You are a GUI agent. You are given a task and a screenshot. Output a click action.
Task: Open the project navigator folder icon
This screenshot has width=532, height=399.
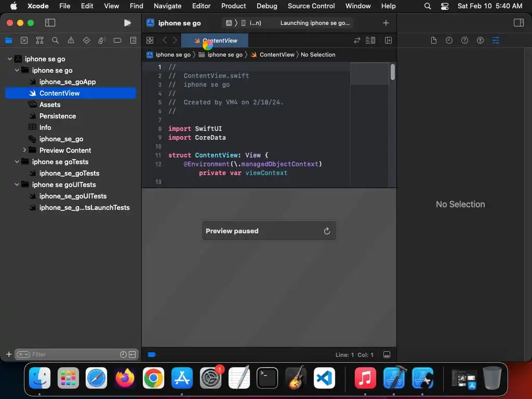8,41
